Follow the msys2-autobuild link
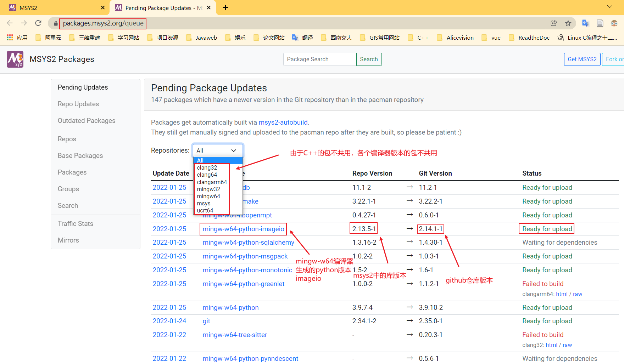Screen dimensions: 624x364 283,122
